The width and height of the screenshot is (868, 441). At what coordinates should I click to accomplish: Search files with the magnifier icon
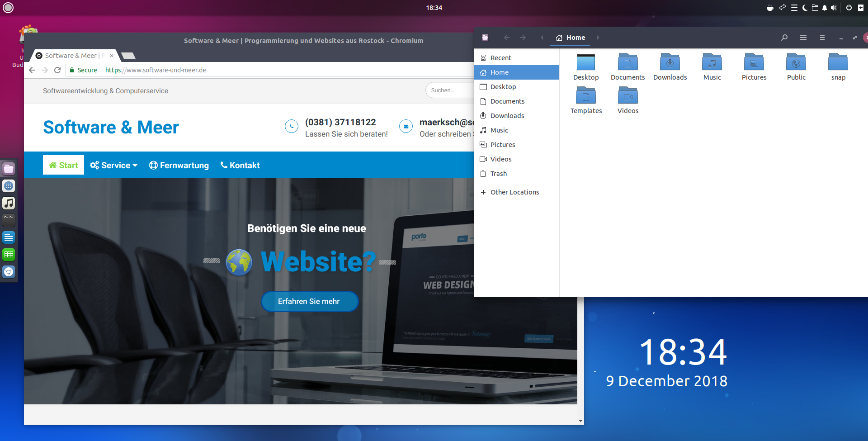pos(784,38)
